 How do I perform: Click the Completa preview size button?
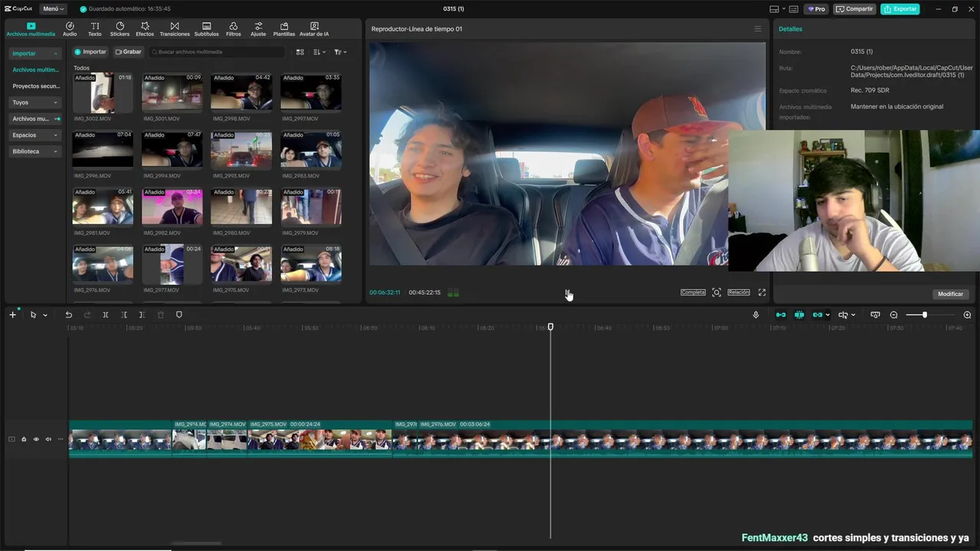coord(693,292)
